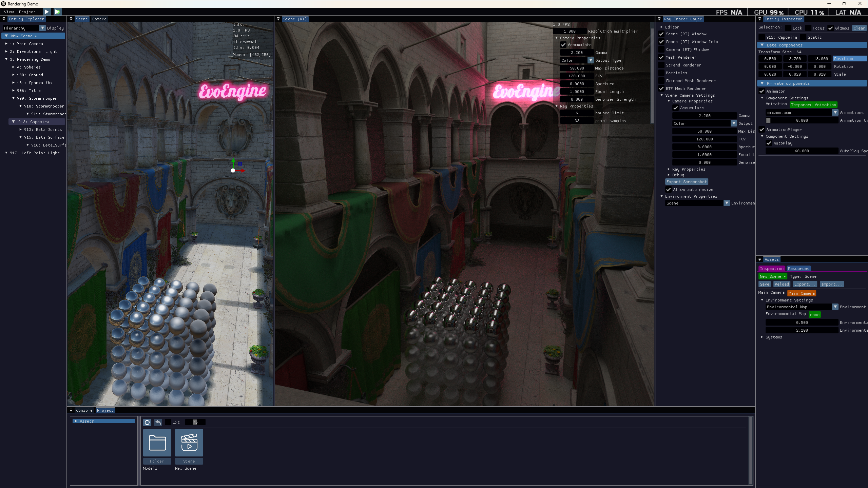Click the refresh icon in Project panel

point(147,422)
